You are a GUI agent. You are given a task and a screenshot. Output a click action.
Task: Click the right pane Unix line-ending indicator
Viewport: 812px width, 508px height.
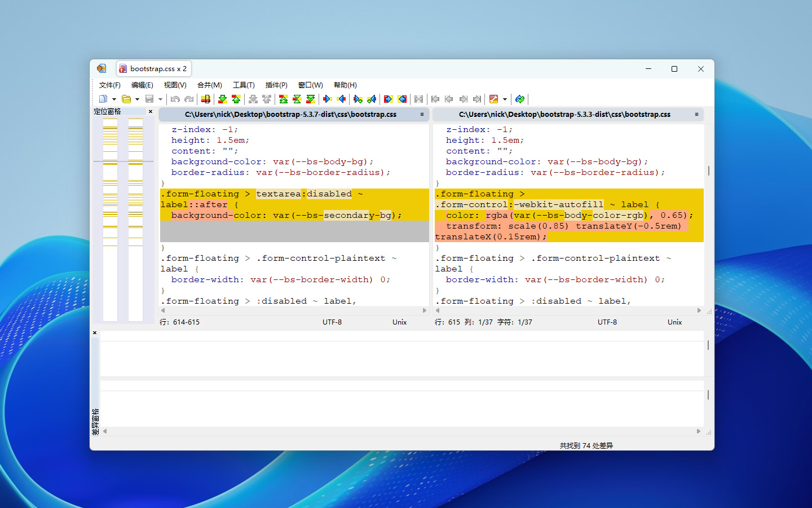point(674,322)
